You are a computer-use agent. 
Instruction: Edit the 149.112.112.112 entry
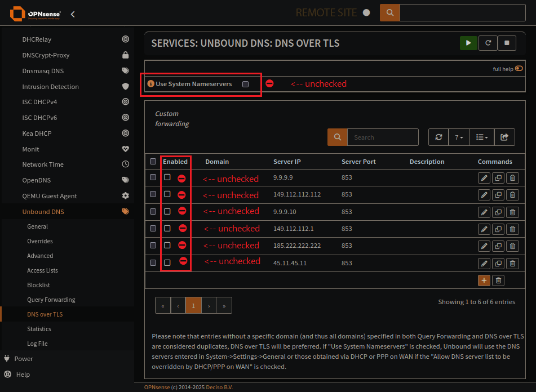[484, 195]
